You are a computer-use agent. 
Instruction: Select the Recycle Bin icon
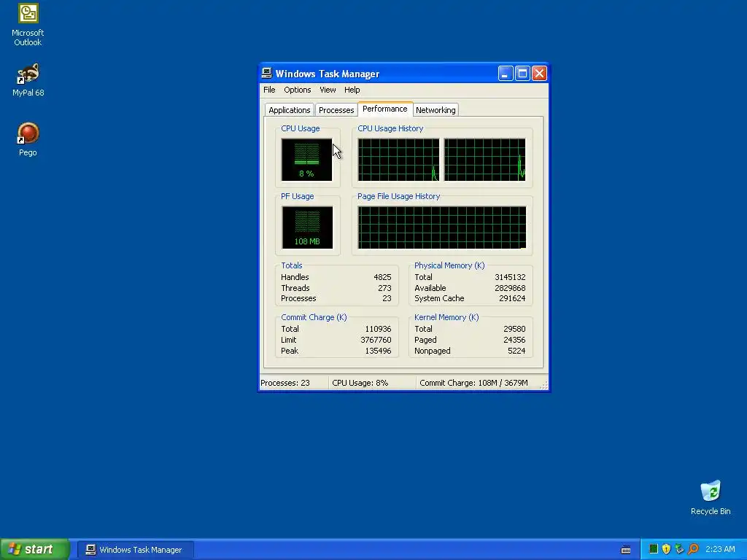[x=711, y=498]
